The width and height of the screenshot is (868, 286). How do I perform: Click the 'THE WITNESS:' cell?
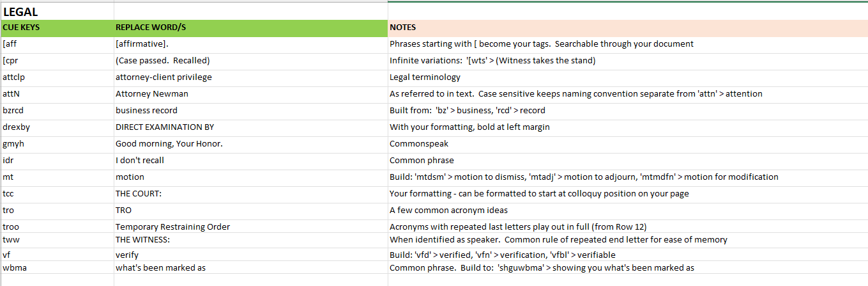pyautogui.click(x=250, y=241)
